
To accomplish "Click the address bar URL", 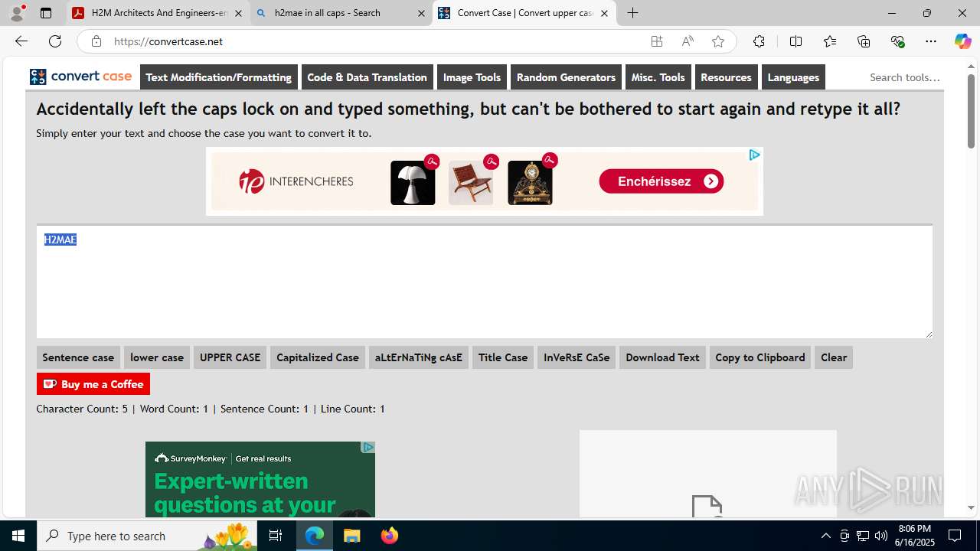I will 168,41.
